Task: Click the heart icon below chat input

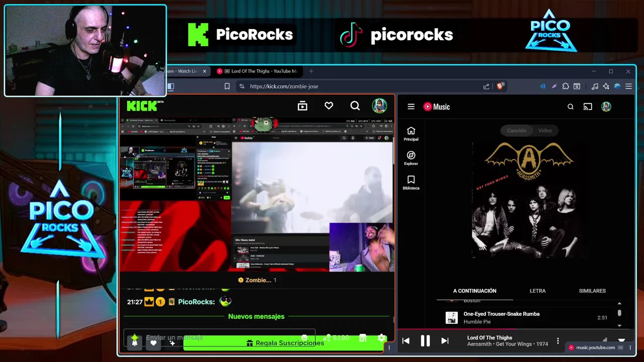Action: click(x=153, y=343)
